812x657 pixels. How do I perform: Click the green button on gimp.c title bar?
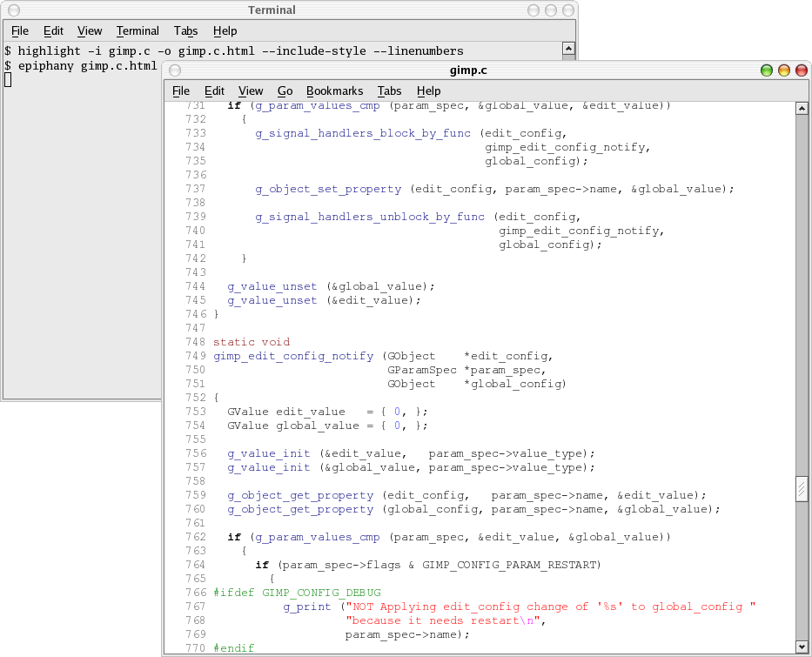click(767, 70)
